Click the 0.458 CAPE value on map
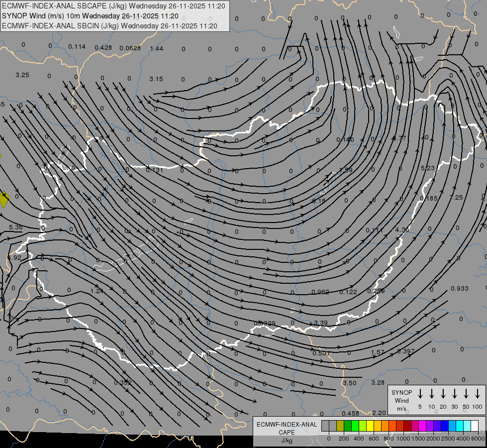 [x=350, y=414]
